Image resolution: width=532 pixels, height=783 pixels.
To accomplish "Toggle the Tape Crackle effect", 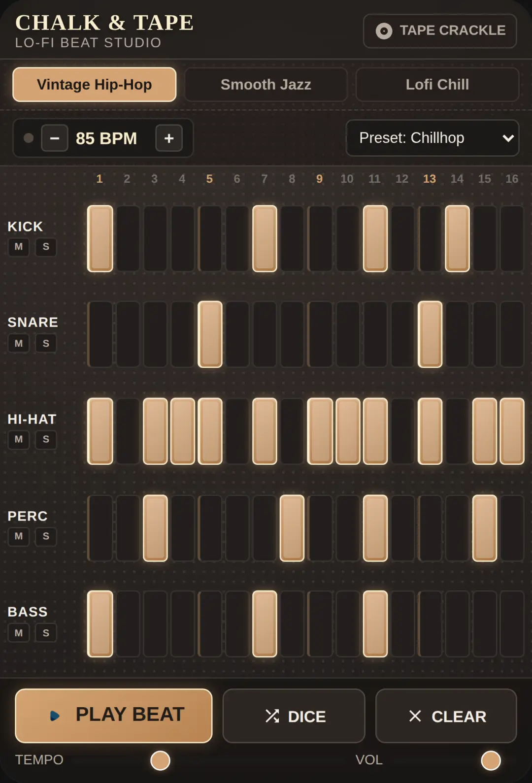I will tap(440, 31).
